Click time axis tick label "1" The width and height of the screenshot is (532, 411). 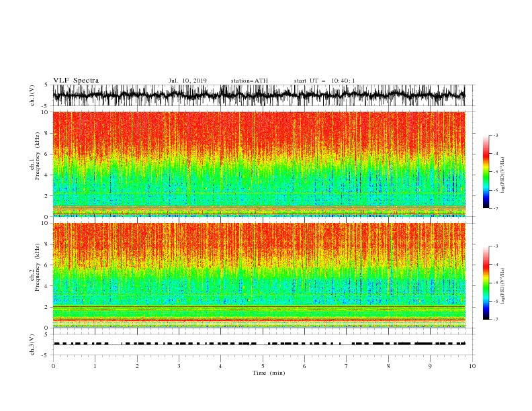tap(95, 366)
